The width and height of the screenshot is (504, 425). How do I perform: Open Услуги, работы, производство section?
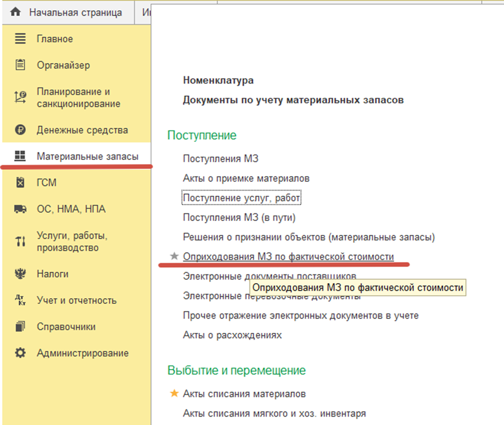click(x=72, y=241)
